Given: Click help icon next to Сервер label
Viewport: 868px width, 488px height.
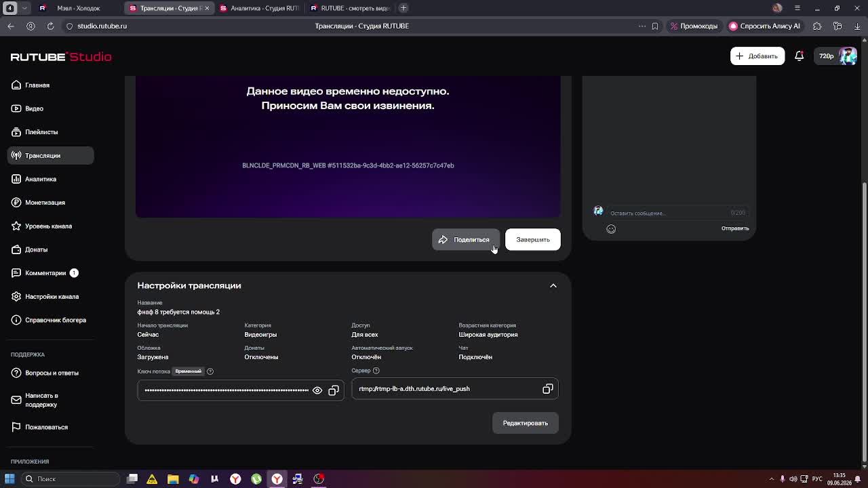Looking at the screenshot, I should click(376, 371).
